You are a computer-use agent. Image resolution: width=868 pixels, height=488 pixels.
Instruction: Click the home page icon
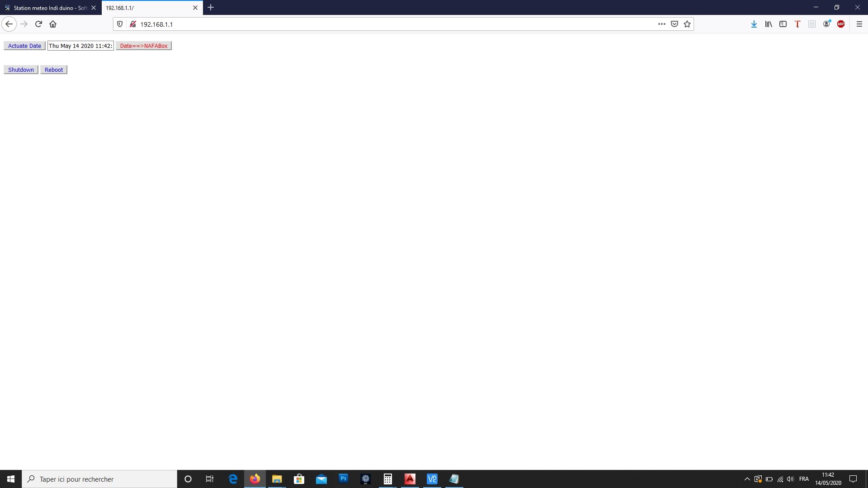pos(53,24)
